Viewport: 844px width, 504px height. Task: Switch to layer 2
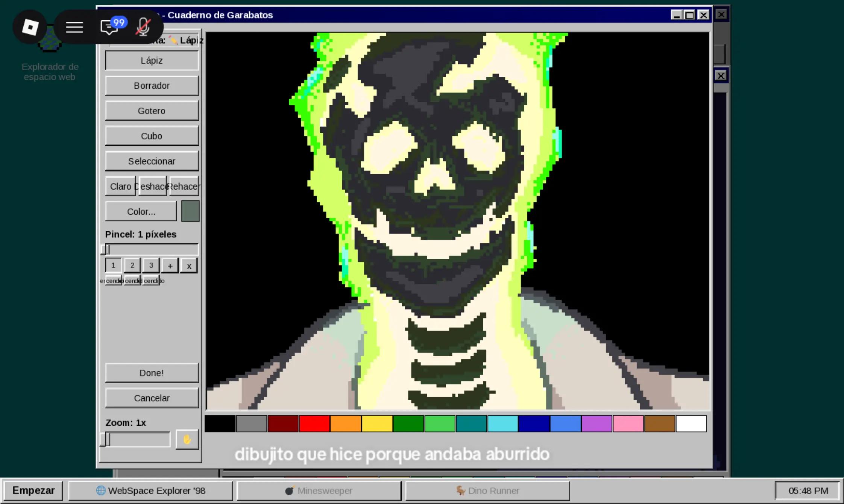[132, 266]
